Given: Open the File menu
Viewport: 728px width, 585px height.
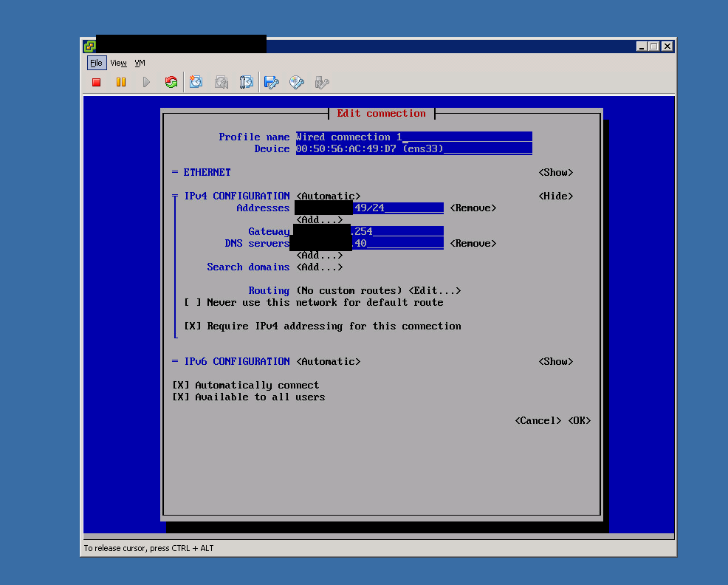Looking at the screenshot, I should [96, 63].
